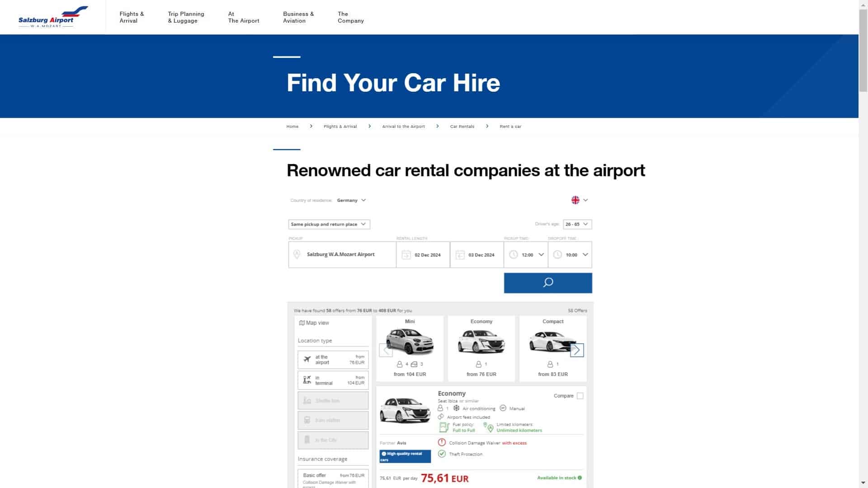
Task: Click the return date calendar icon
Action: (x=460, y=255)
